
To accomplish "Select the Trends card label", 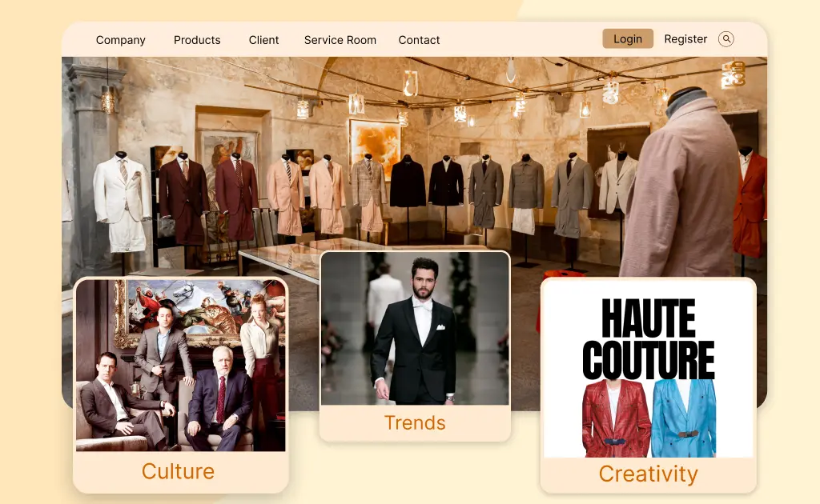I will 415,422.
